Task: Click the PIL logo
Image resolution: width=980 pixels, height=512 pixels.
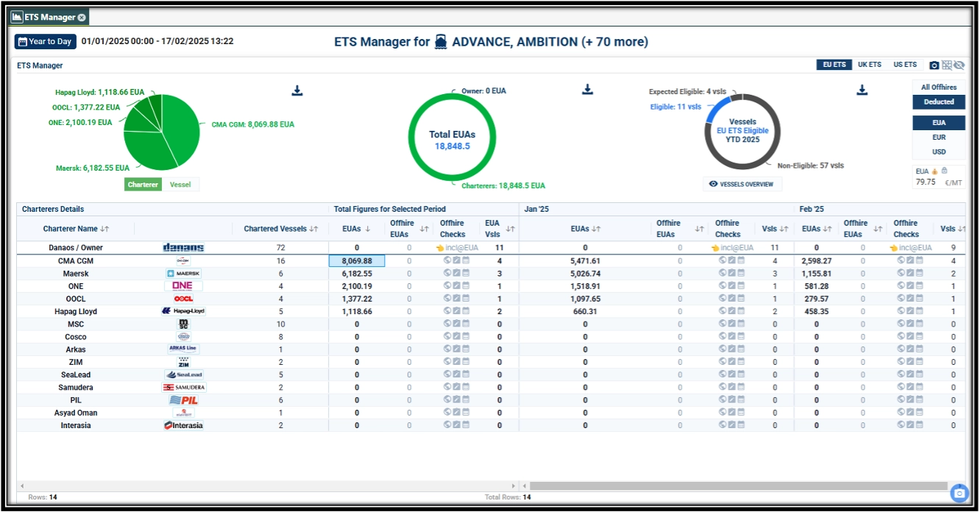Action: (x=183, y=400)
